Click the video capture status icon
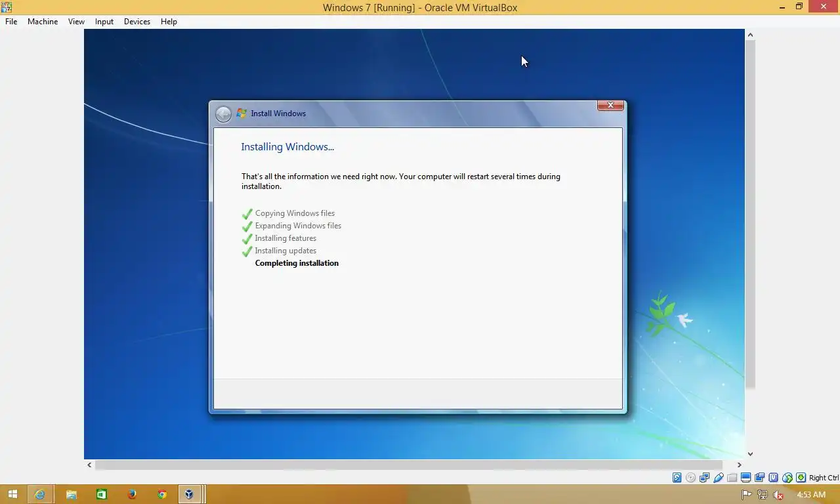 coord(759,478)
